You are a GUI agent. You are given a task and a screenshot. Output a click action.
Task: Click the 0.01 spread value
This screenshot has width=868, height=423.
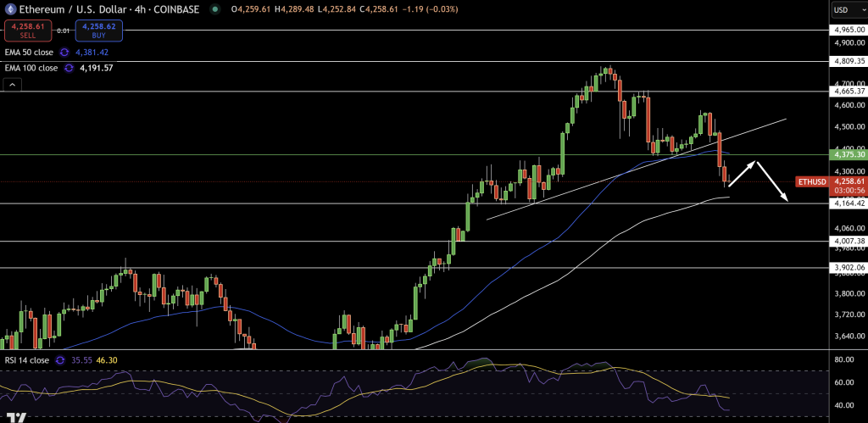pyautogui.click(x=64, y=31)
